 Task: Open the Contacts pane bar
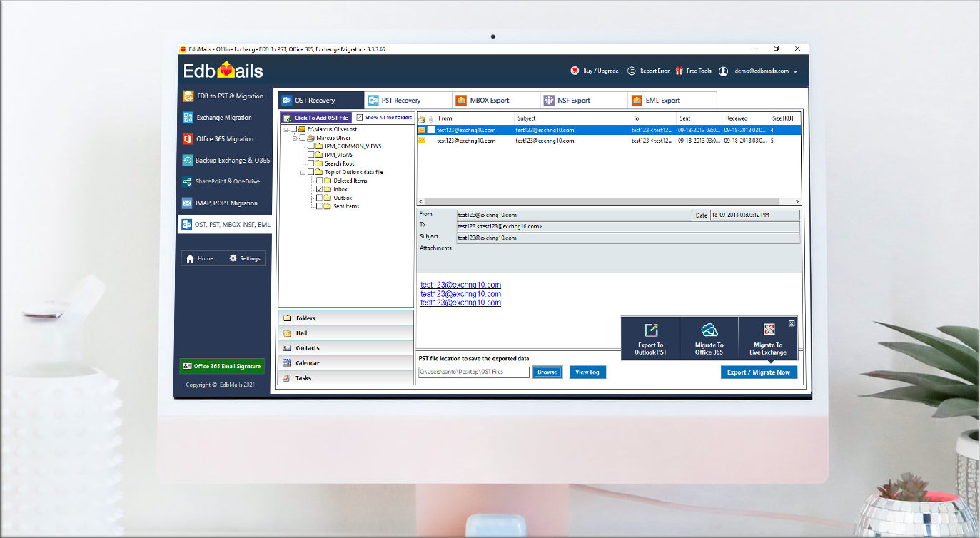coord(345,347)
